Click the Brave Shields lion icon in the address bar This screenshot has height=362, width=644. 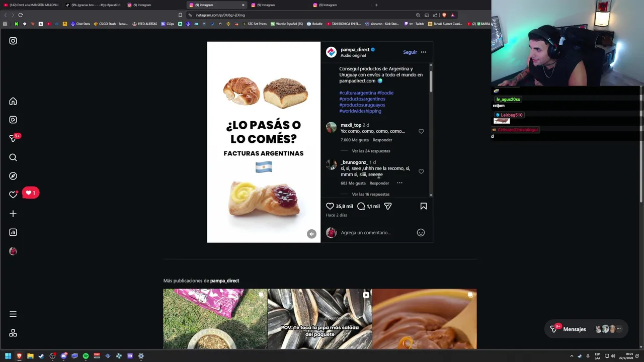[x=444, y=15]
